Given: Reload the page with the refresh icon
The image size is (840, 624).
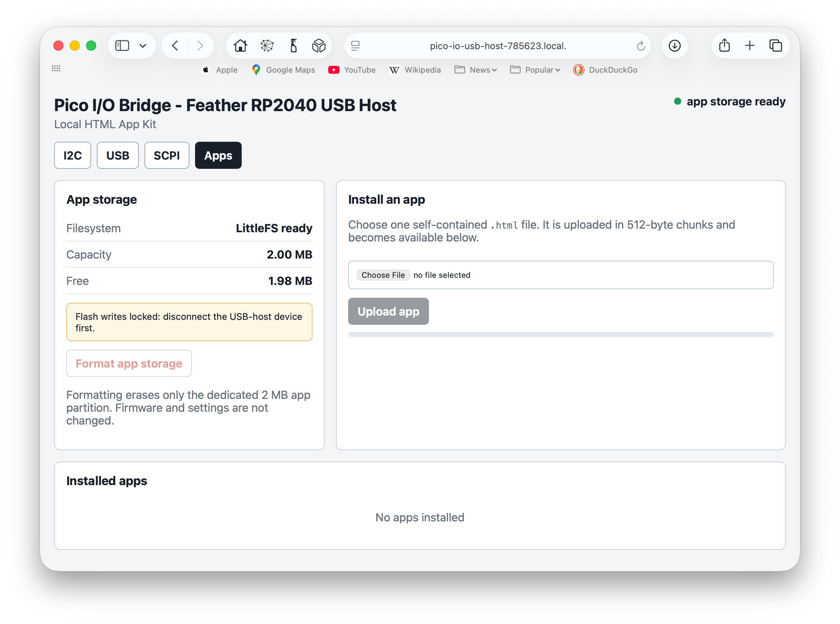Looking at the screenshot, I should pyautogui.click(x=641, y=46).
